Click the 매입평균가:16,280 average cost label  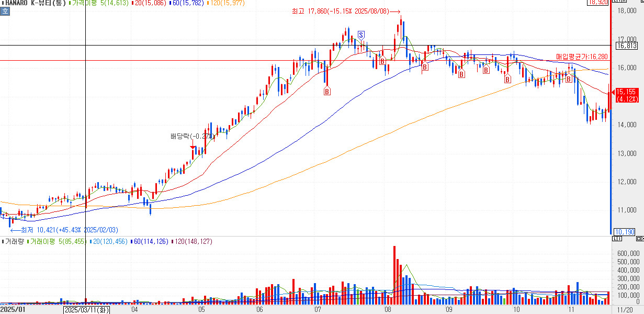[x=582, y=56]
